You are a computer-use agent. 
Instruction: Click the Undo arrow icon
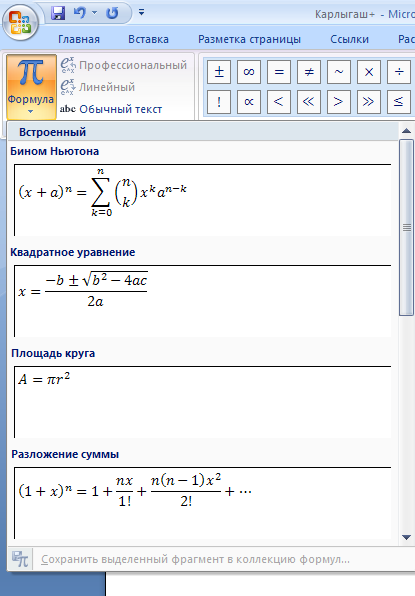(80, 13)
